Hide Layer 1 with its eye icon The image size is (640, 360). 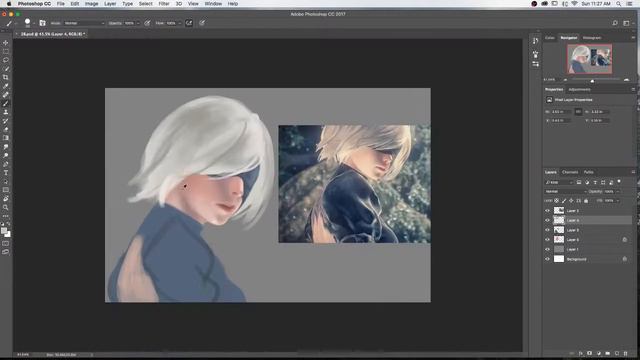(x=547, y=249)
